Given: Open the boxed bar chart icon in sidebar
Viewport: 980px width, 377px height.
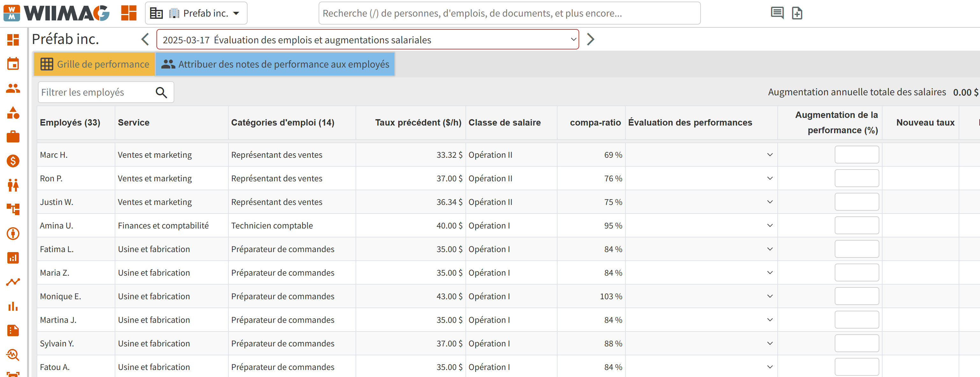Looking at the screenshot, I should 13,258.
